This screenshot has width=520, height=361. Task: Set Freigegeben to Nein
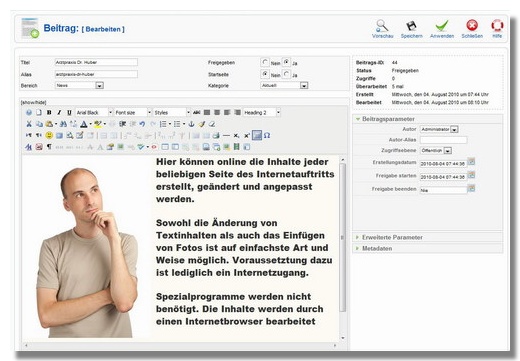click(x=265, y=62)
